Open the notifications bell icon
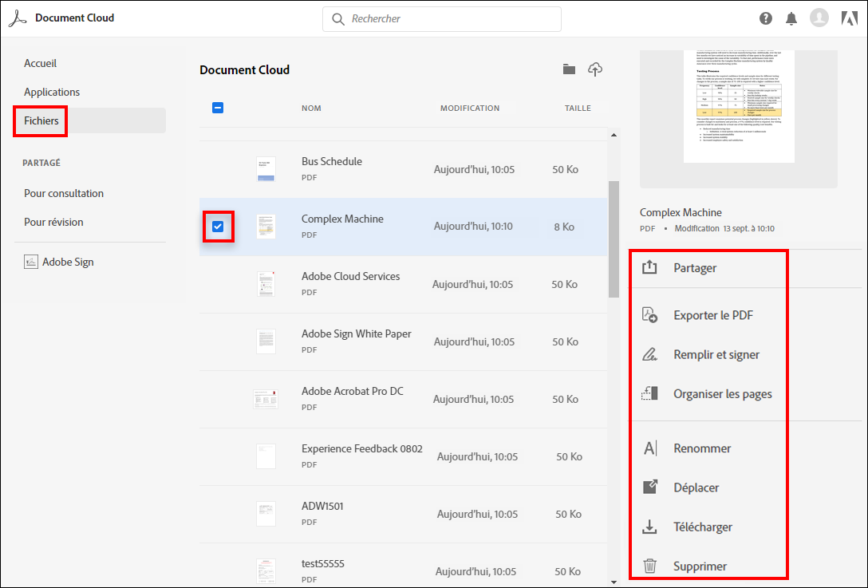The height and width of the screenshot is (588, 868). point(791,18)
